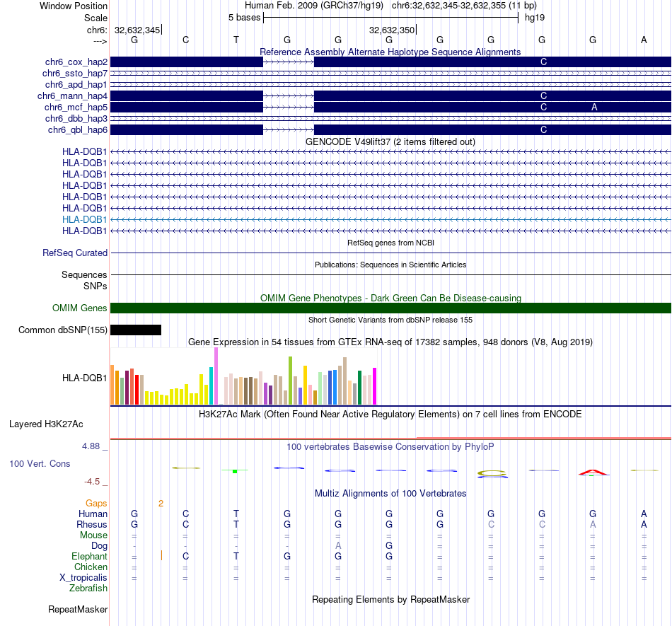
Task: Select the orange Gaps label
Action: (96, 503)
